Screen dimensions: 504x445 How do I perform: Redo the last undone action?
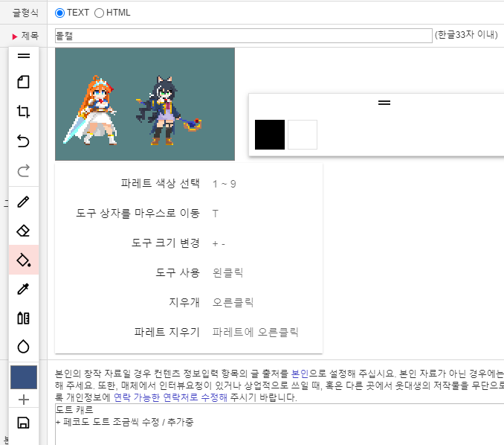23,171
